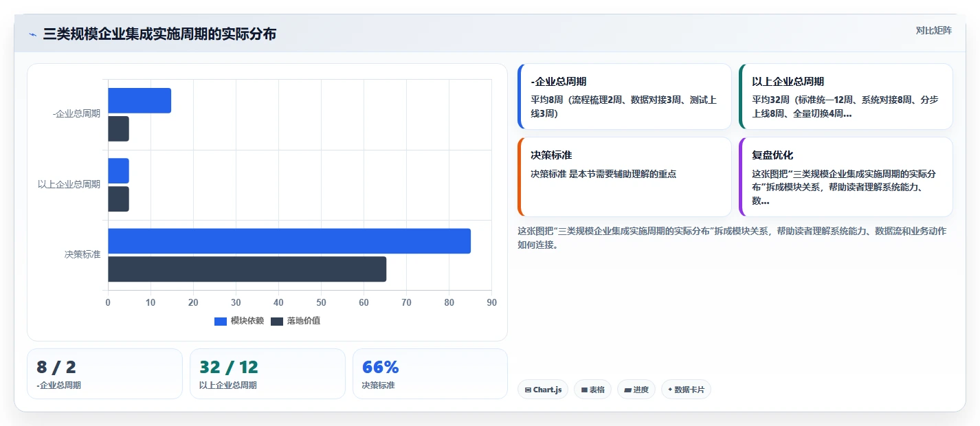
Task: Click text 平均8周 in first card
Action: (x=546, y=100)
